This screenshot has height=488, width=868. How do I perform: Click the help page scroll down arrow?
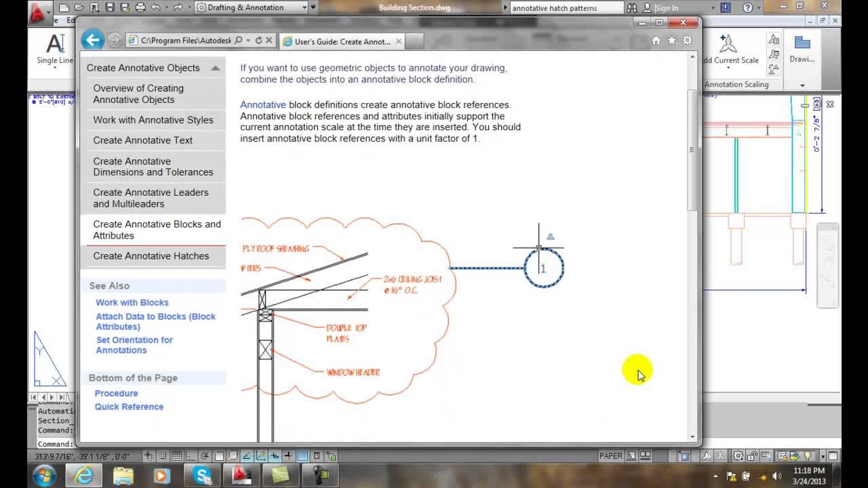click(x=692, y=437)
